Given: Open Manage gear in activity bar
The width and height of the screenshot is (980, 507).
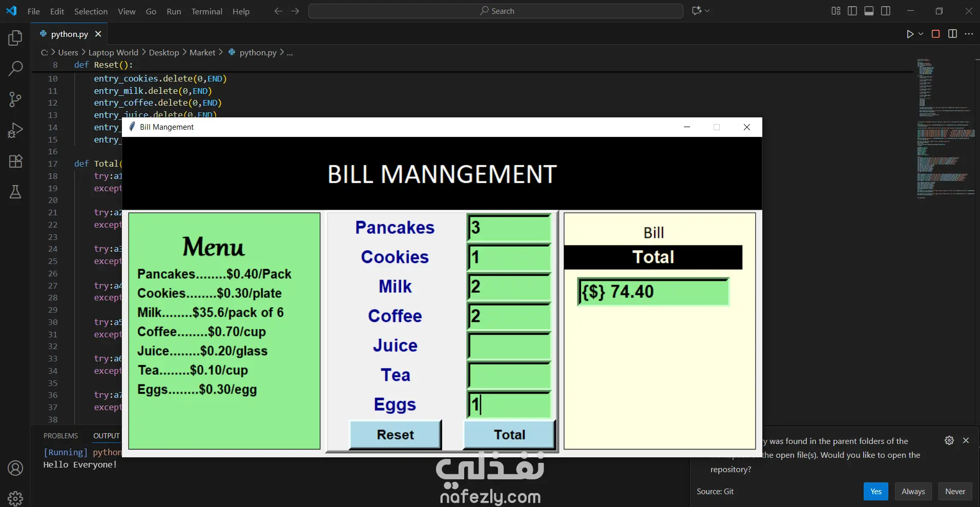Looking at the screenshot, I should [15, 498].
